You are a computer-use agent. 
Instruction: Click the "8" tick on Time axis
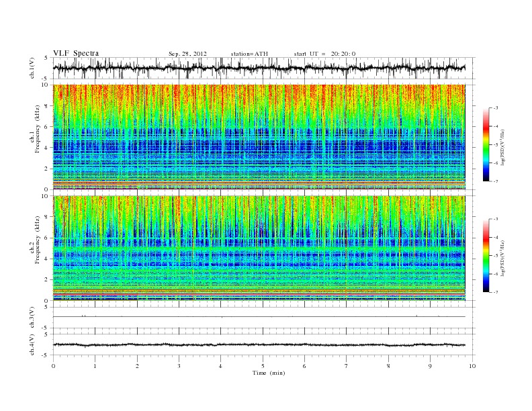coord(388,366)
